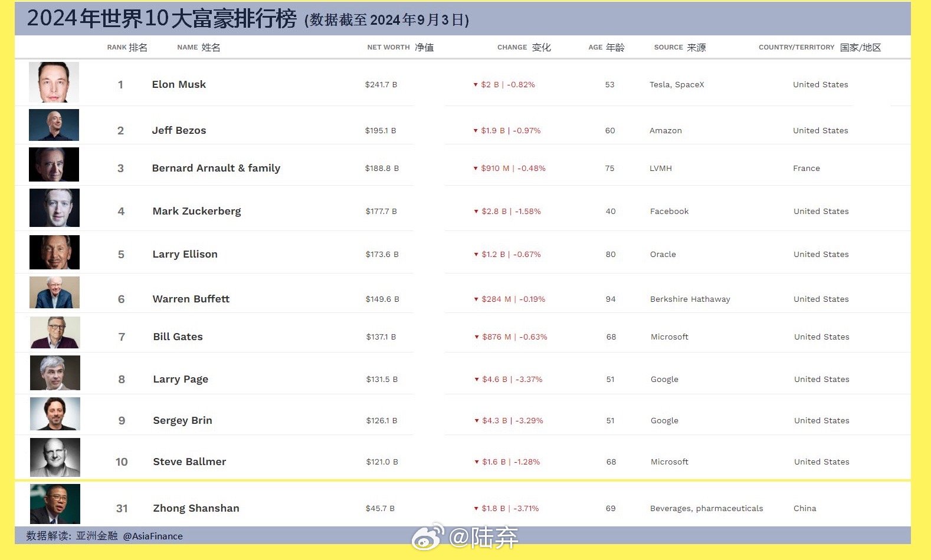This screenshot has width=931, height=560.
Task: Click the NAME 姓名 column header
Action: pos(199,47)
